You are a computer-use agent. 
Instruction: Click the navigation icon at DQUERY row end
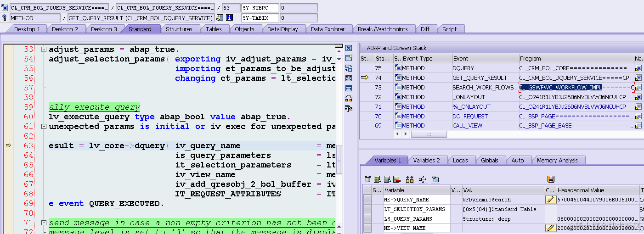coord(638,68)
